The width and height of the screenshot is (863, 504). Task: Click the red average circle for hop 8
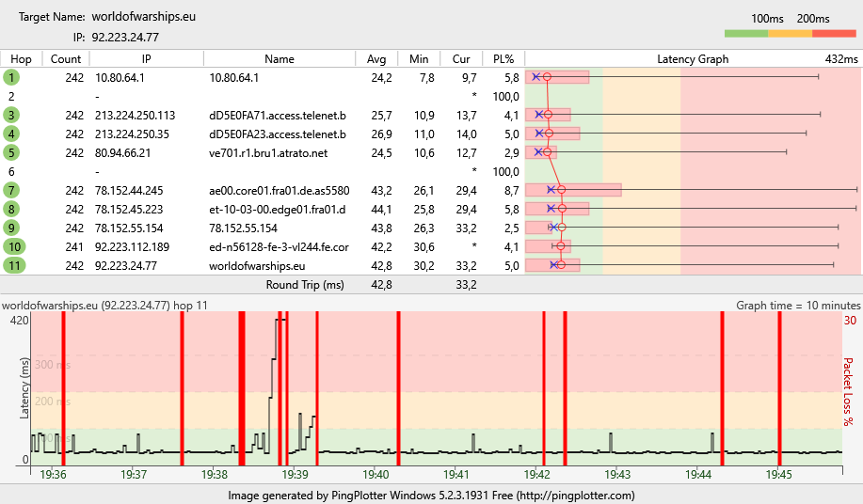pyautogui.click(x=562, y=209)
